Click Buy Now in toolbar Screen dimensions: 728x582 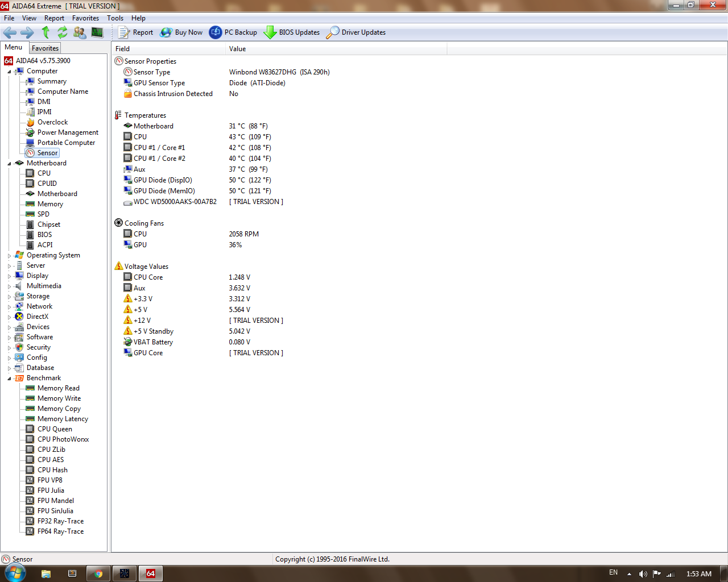(x=181, y=32)
